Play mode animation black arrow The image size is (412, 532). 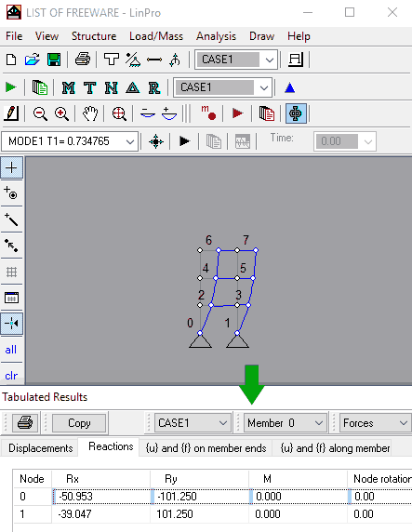tap(185, 141)
